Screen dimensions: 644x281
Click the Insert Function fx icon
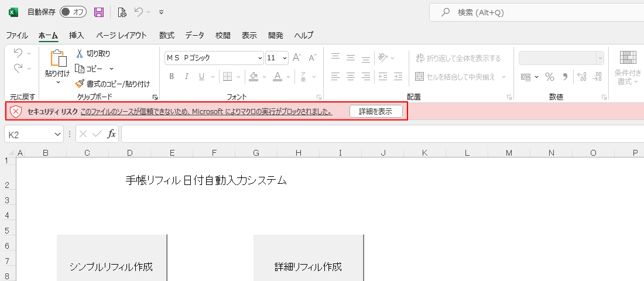111,134
